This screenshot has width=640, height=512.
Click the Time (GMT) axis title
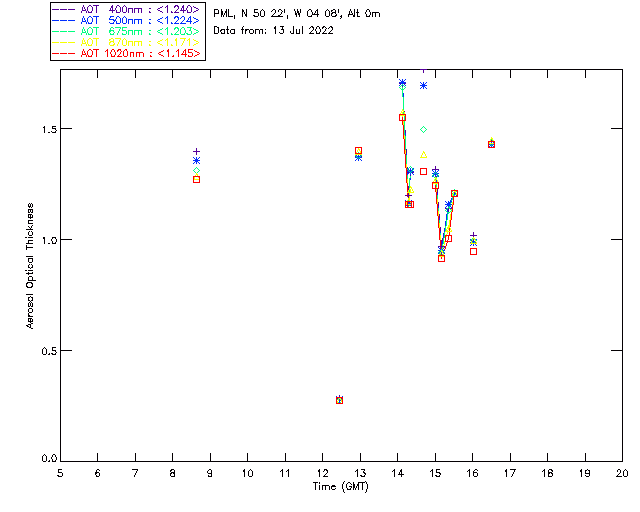pos(340,487)
